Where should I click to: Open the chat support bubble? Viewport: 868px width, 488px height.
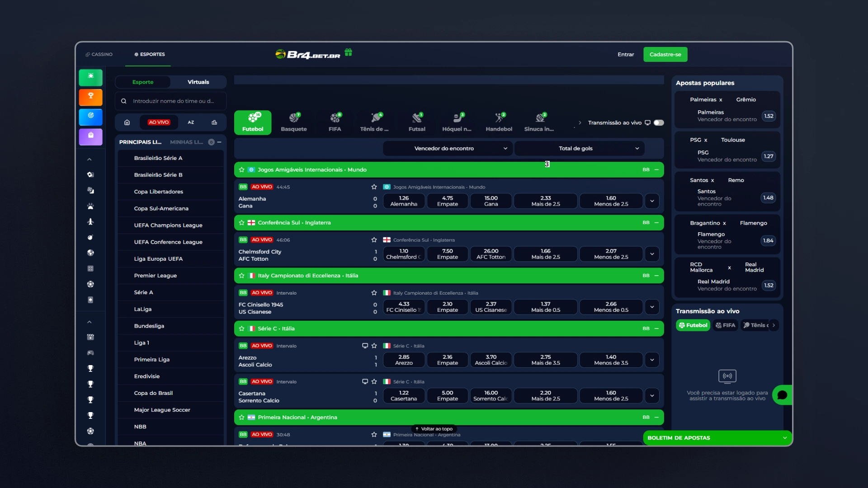click(782, 395)
